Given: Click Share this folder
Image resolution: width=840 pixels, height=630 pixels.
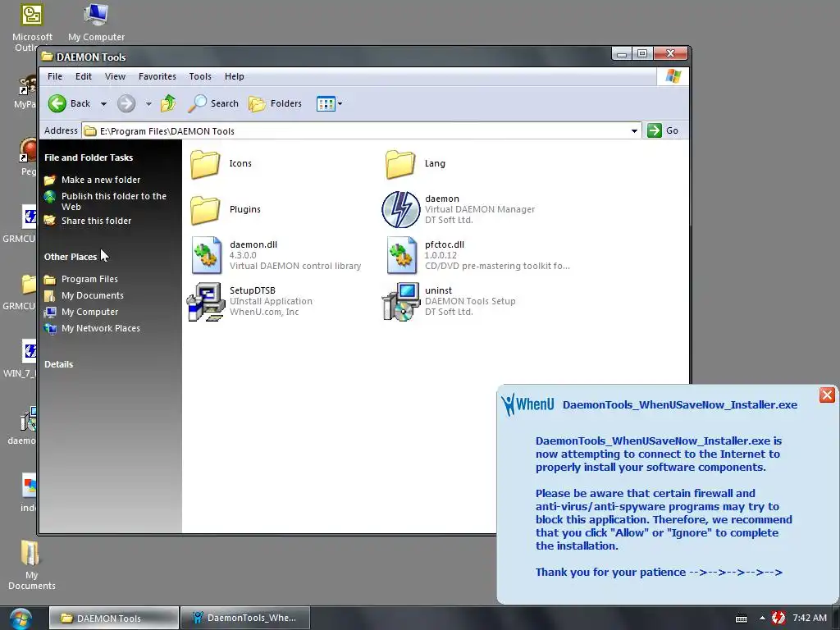Looking at the screenshot, I should click(x=97, y=221).
